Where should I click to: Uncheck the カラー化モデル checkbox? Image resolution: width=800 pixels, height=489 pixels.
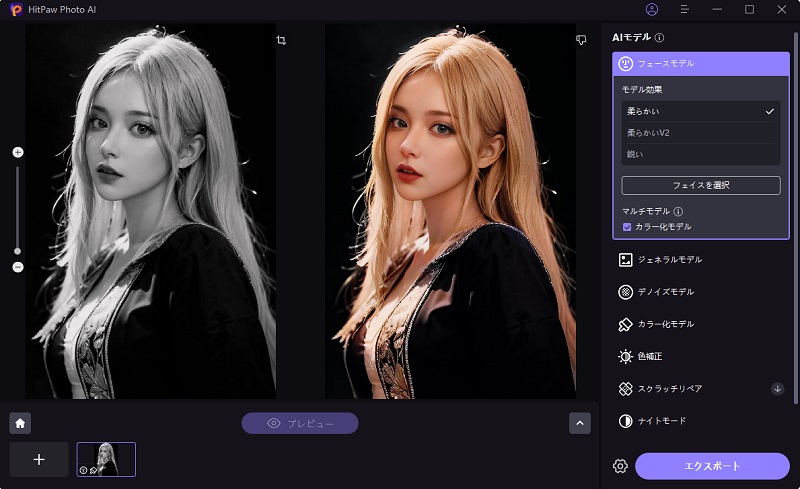627,227
